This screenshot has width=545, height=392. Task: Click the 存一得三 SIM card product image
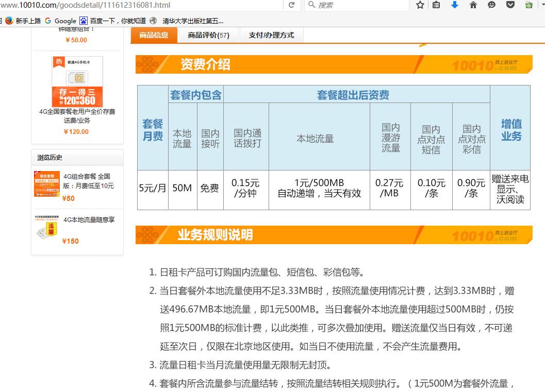(x=76, y=80)
